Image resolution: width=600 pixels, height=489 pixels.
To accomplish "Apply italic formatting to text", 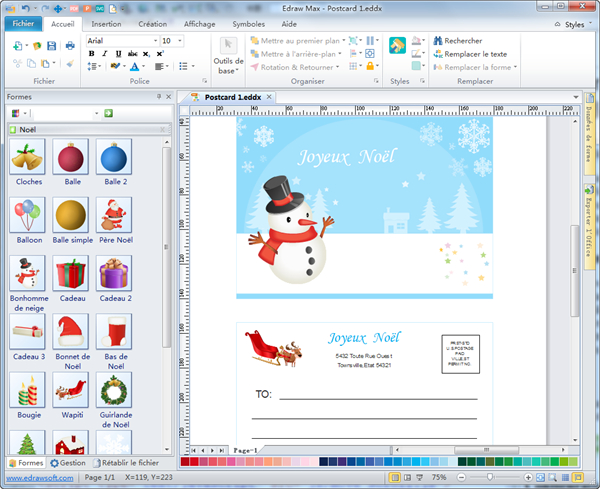I will (x=105, y=54).
